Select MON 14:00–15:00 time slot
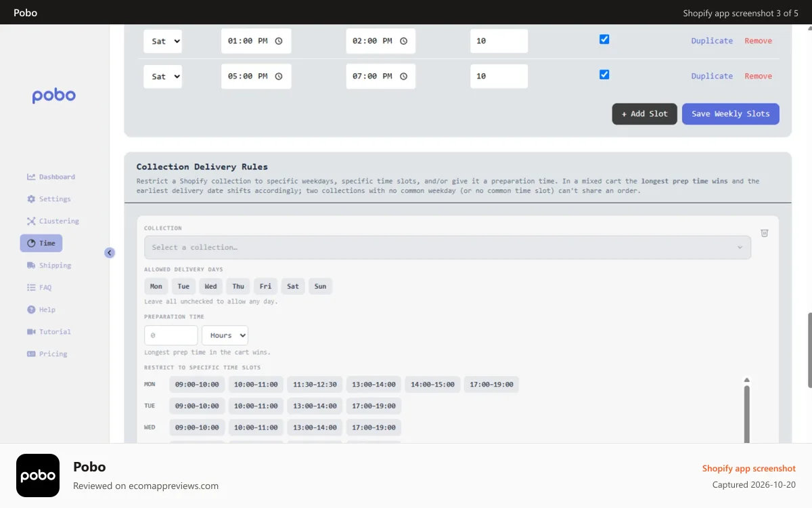 (432, 385)
